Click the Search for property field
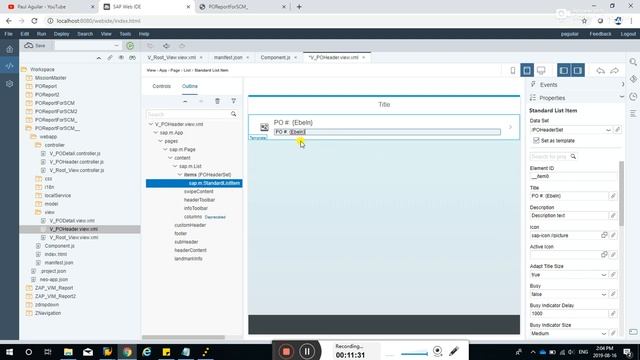 pos(549,156)
